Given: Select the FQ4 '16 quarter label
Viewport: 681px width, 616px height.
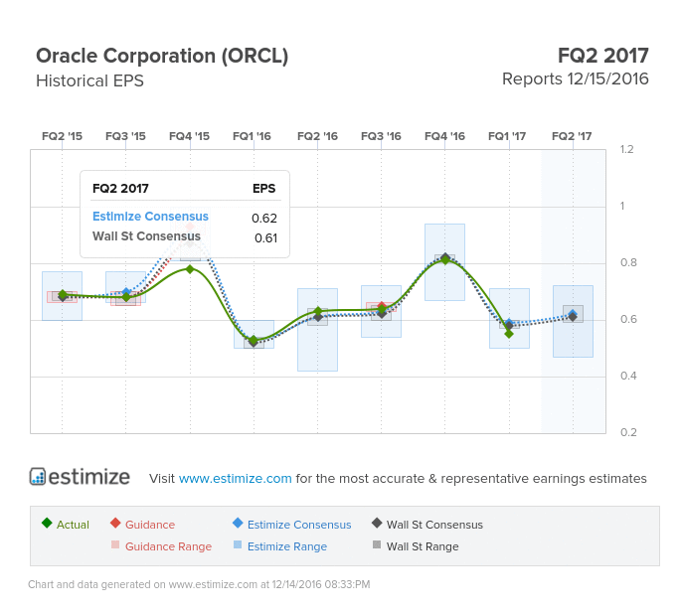Looking at the screenshot, I should point(444,136).
